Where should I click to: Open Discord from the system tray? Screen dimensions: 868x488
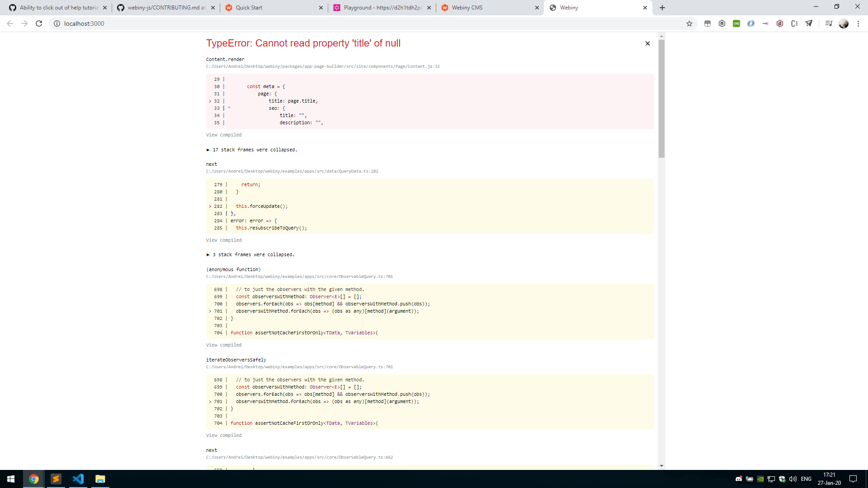pos(739,480)
